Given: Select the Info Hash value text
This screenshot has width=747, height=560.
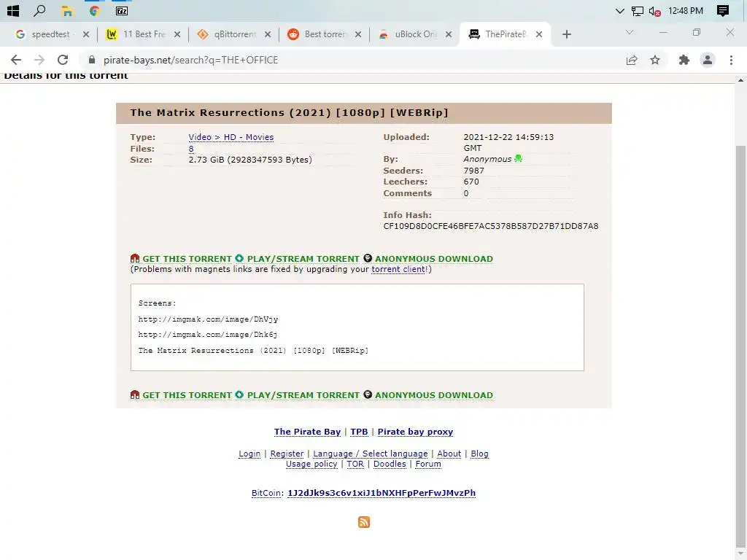Looking at the screenshot, I should pyautogui.click(x=491, y=226).
